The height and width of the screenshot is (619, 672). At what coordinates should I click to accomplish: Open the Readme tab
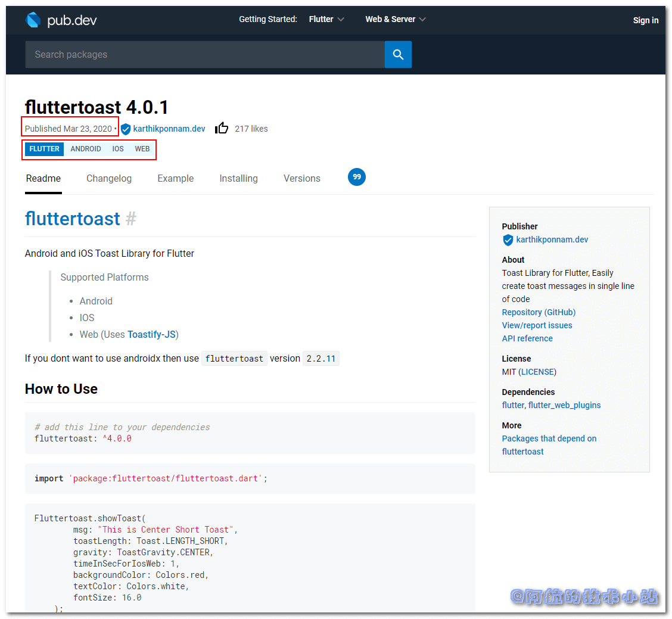click(43, 178)
